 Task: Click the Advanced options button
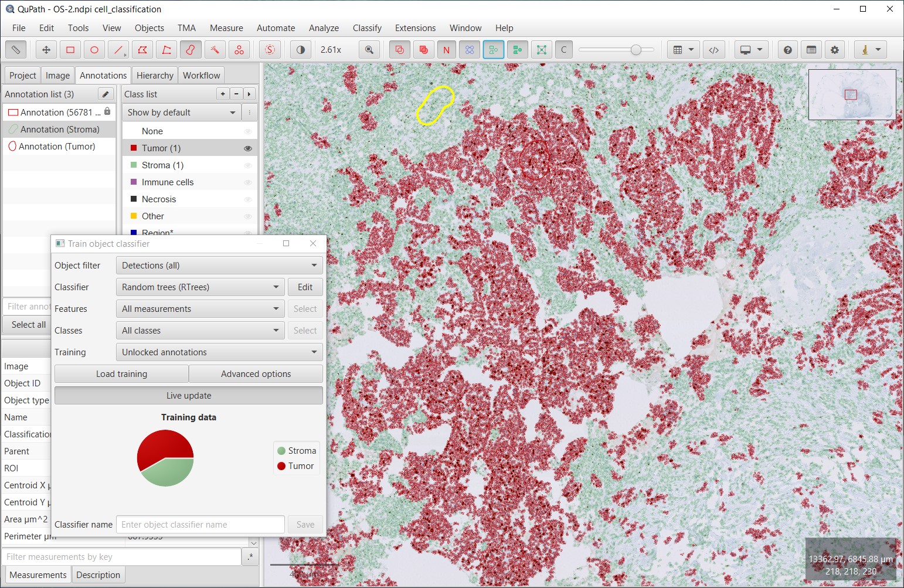click(256, 374)
